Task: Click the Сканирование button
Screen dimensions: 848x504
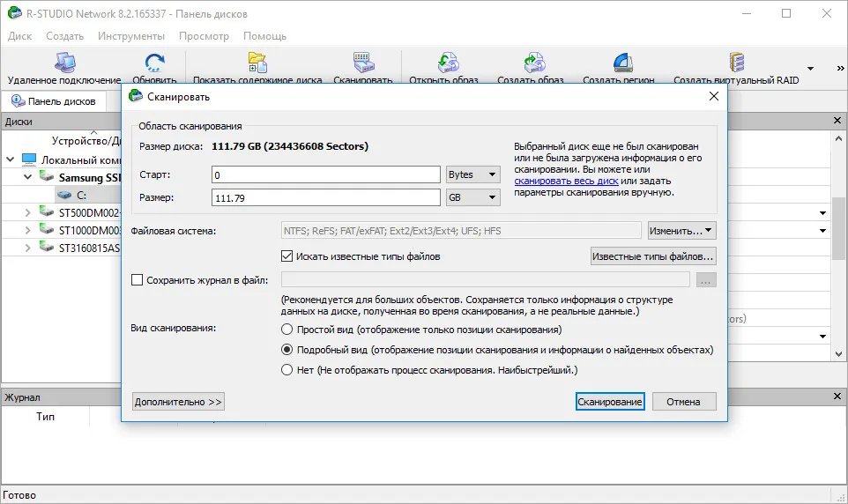Action: pos(610,402)
